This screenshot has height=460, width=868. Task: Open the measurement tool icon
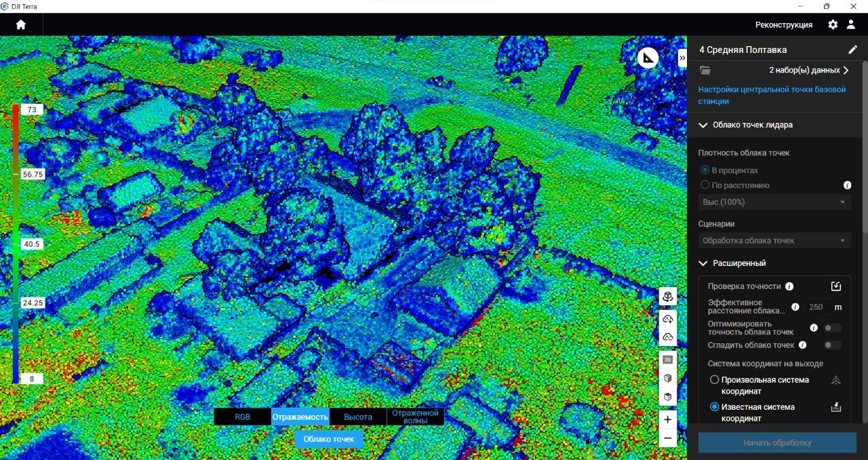[649, 58]
